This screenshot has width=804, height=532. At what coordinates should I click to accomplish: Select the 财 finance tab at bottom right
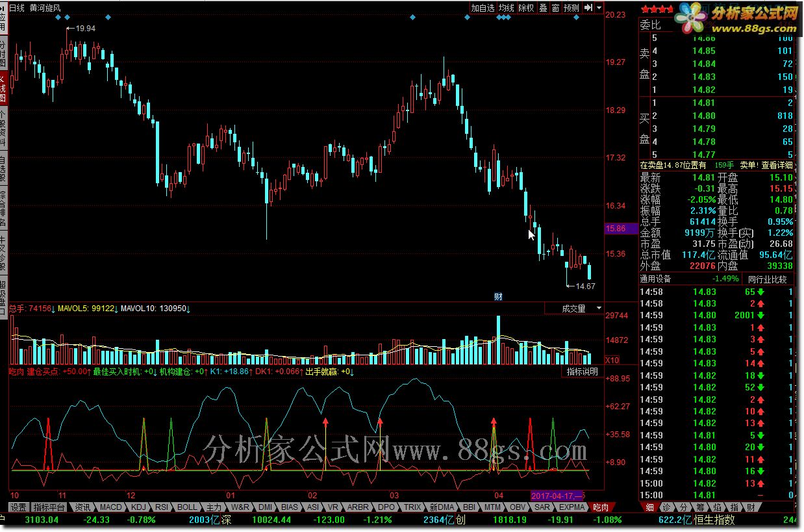[x=751, y=507]
